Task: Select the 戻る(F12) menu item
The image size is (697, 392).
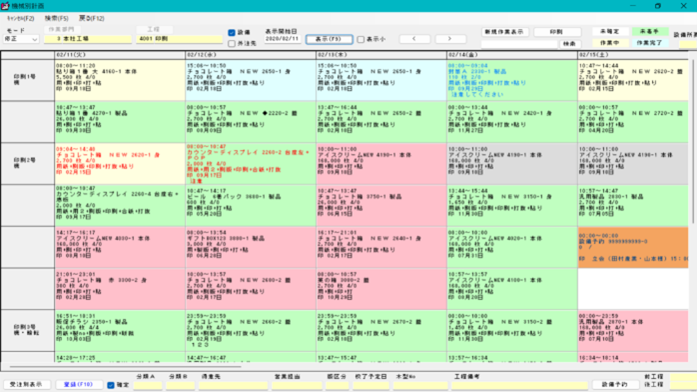Action: (x=92, y=19)
